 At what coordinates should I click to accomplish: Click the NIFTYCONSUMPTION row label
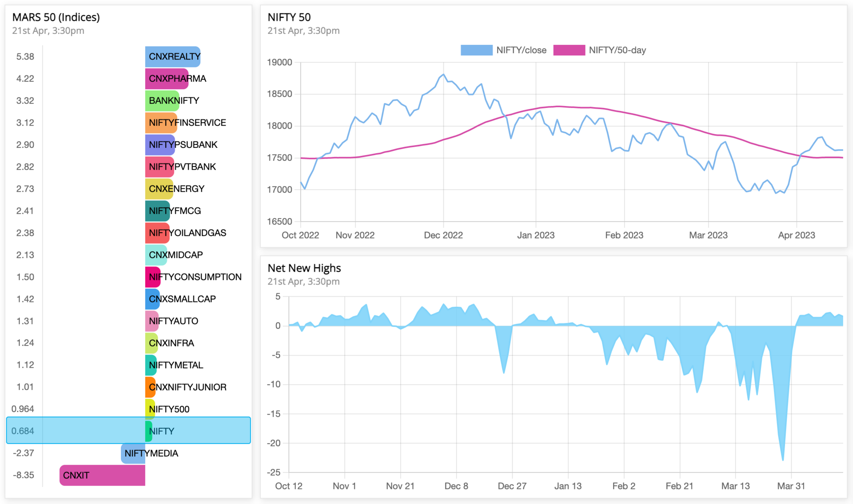pyautogui.click(x=195, y=277)
